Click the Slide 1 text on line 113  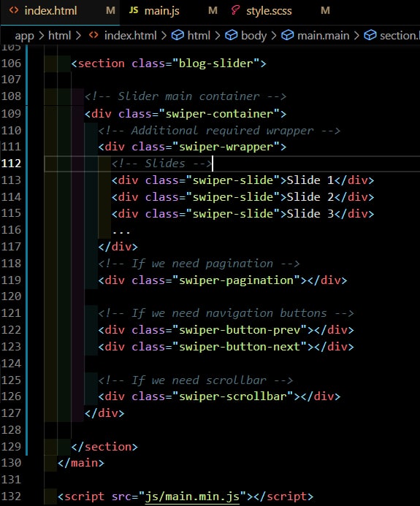310,180
